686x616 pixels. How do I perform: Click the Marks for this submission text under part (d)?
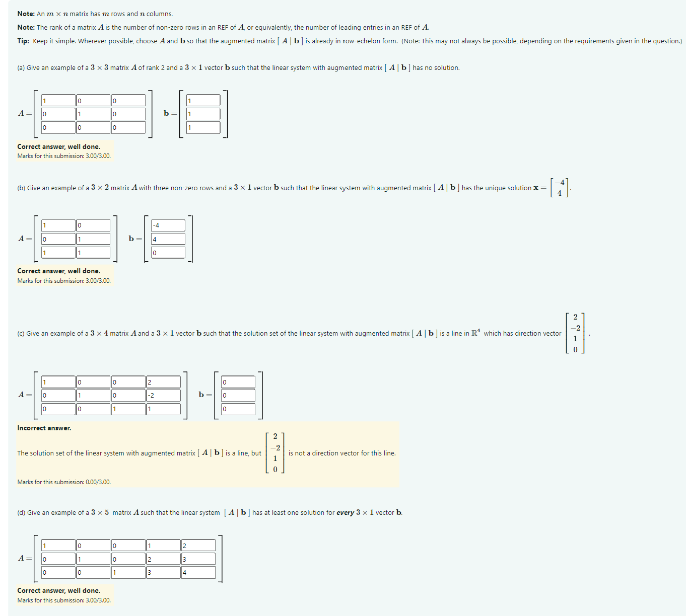click(63, 600)
